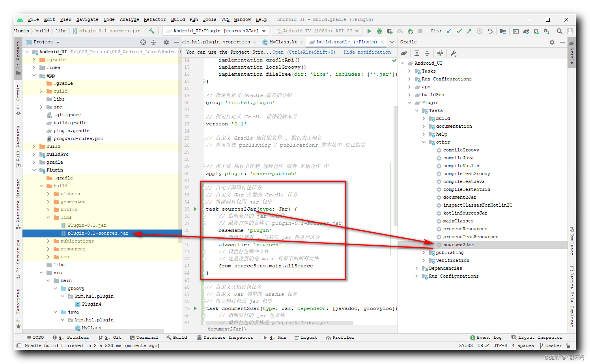Open the Build menu
Screen dimensions: 590x364
(178, 19)
